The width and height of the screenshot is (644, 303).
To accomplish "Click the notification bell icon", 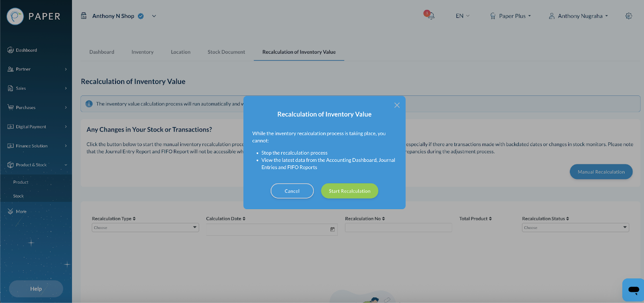I will click(x=430, y=16).
